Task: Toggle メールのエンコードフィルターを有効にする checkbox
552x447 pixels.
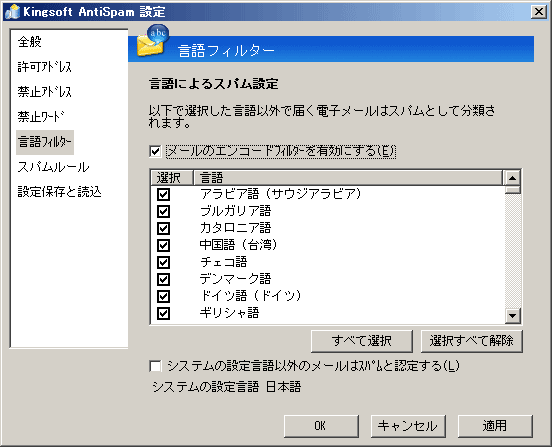Action: [x=155, y=152]
